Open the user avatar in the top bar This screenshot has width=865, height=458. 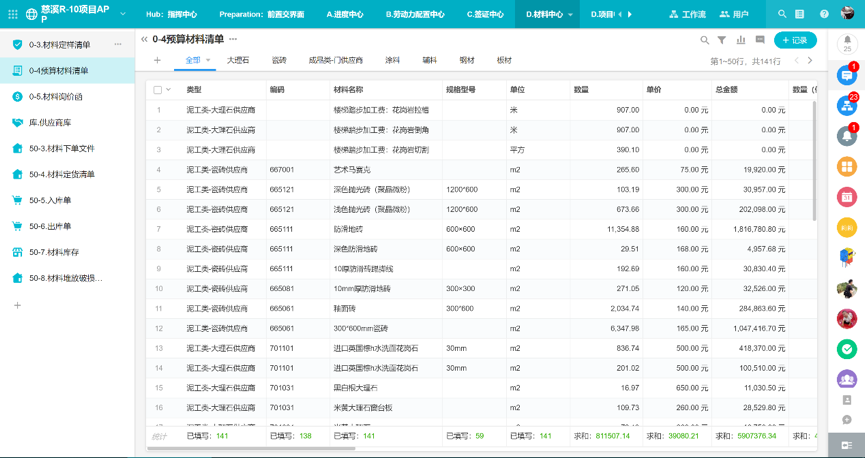[847, 13]
